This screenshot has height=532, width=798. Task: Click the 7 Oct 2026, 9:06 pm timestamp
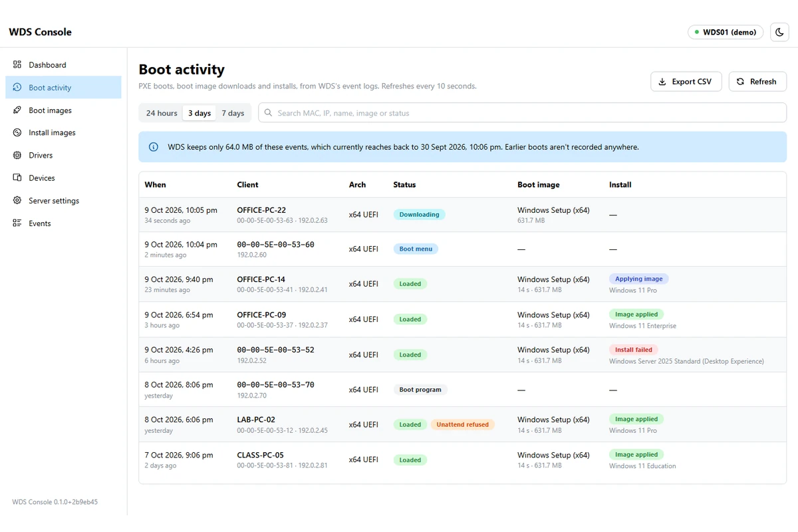(179, 455)
